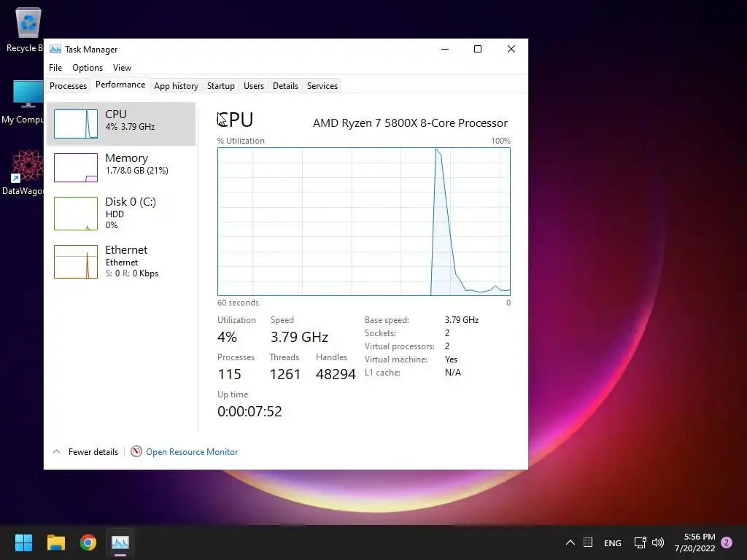Switch to the Processes tab
This screenshot has height=560, width=747.
68,86
